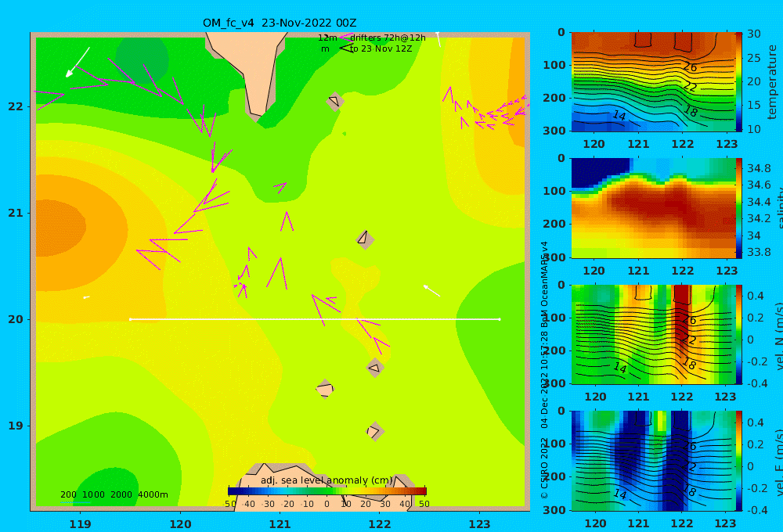Click longitude label 123 under the main map
This screenshot has height=532, width=783.
[479, 524]
